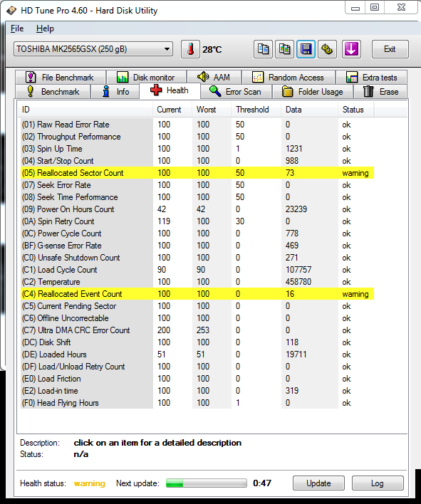Viewport: 421px width, 504px height.
Task: Open the options wrench icon
Action: 328,49
